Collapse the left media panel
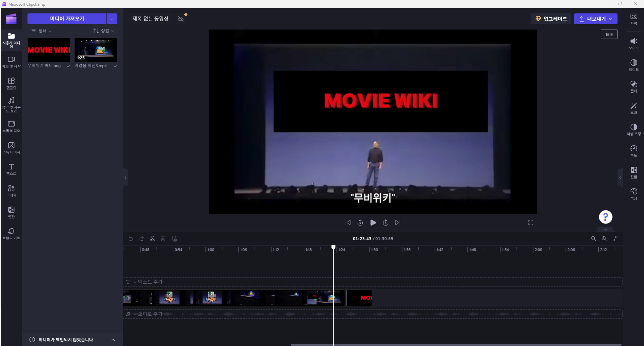The image size is (644, 346). [125, 178]
